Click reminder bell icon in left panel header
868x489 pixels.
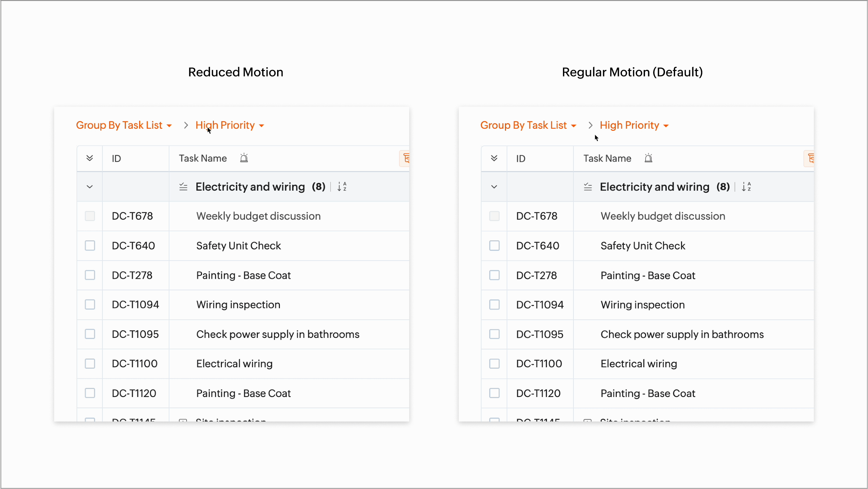point(244,158)
